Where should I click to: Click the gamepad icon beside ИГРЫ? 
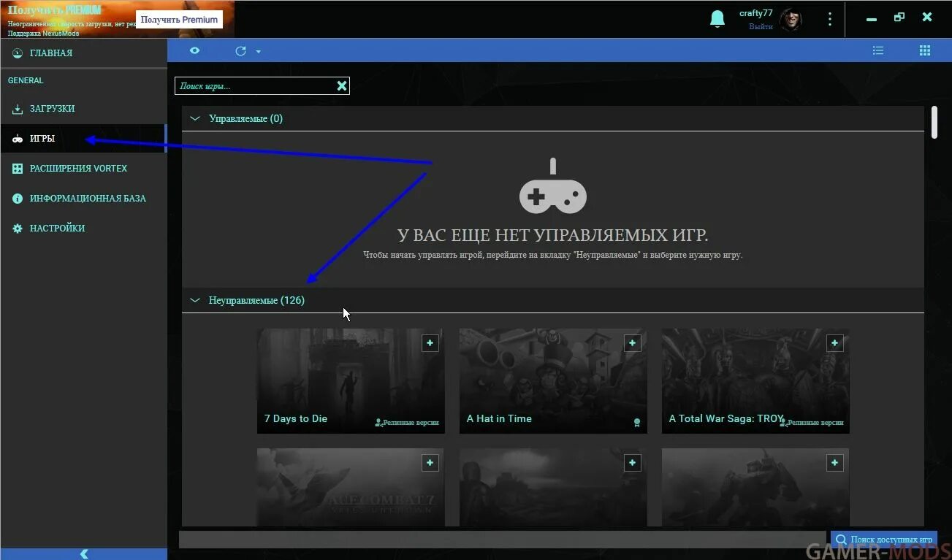(x=18, y=139)
